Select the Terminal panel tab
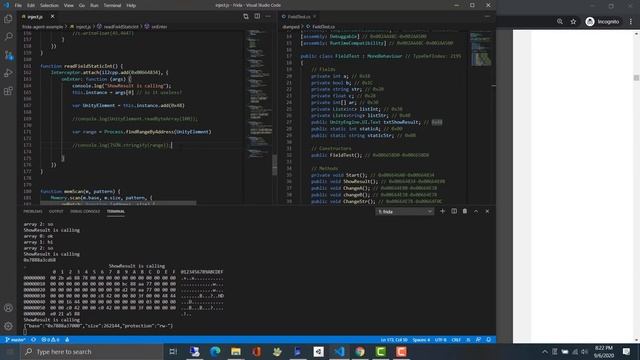 116,211
